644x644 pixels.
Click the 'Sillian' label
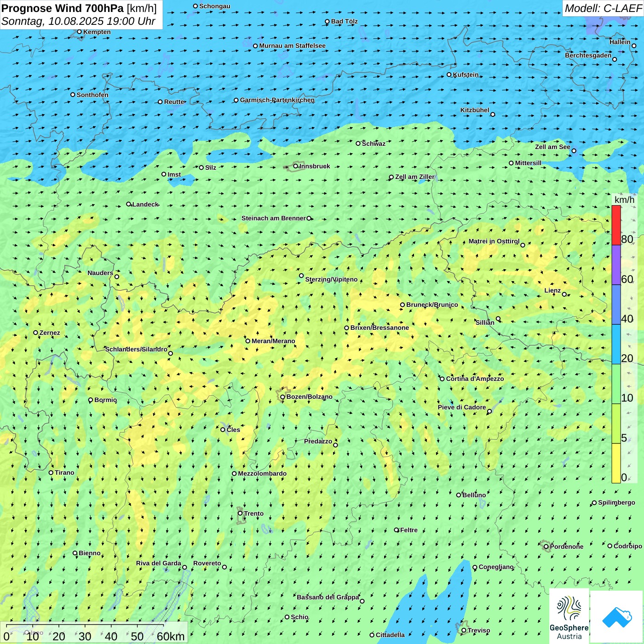pyautogui.click(x=485, y=322)
